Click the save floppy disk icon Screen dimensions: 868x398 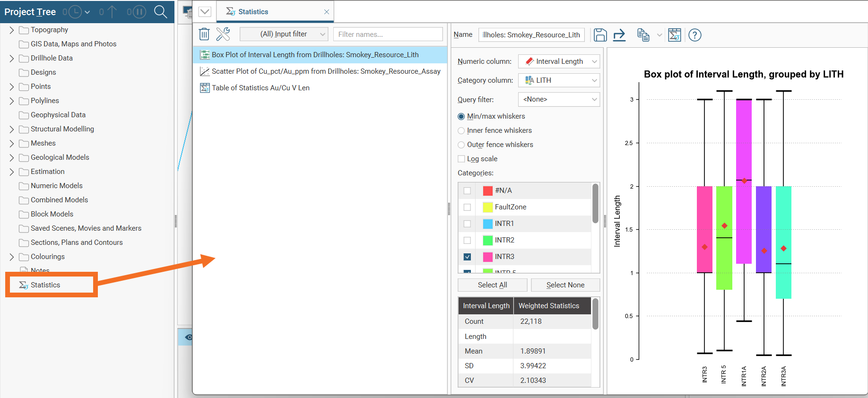pos(600,35)
